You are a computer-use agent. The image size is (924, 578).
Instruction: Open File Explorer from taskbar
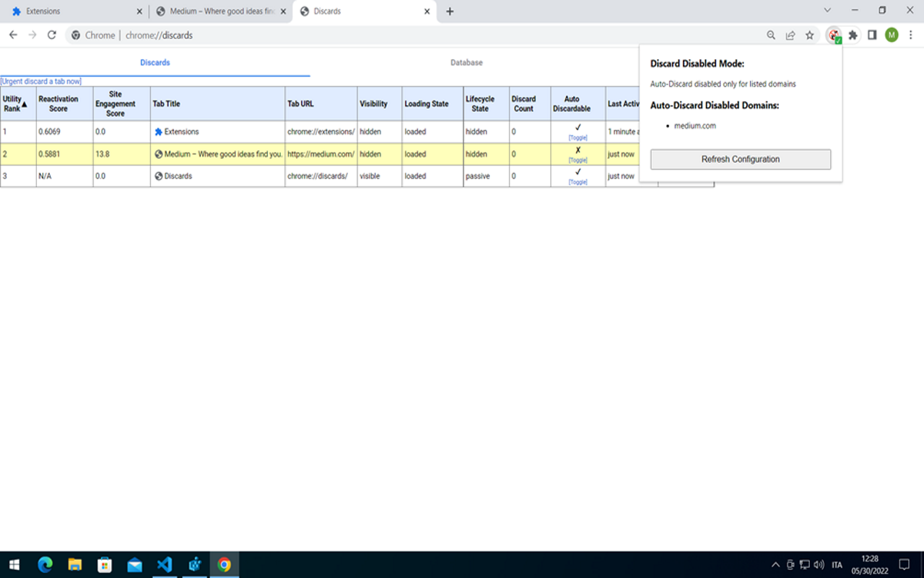[74, 564]
